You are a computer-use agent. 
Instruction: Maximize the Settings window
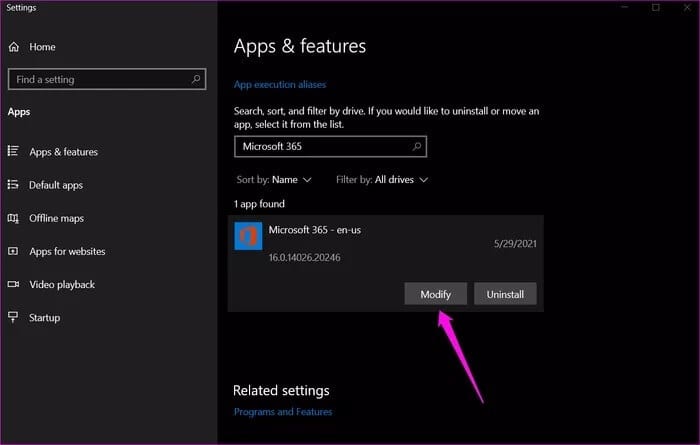[656, 7]
